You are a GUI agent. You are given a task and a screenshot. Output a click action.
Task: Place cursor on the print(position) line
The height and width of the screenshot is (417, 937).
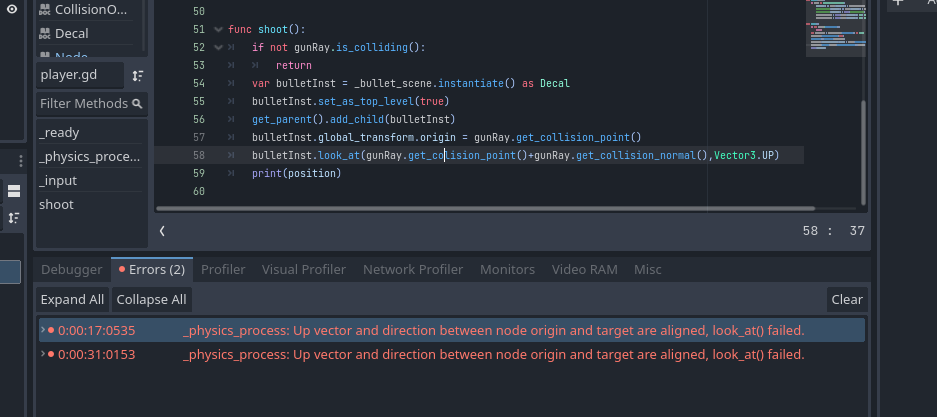point(296,173)
